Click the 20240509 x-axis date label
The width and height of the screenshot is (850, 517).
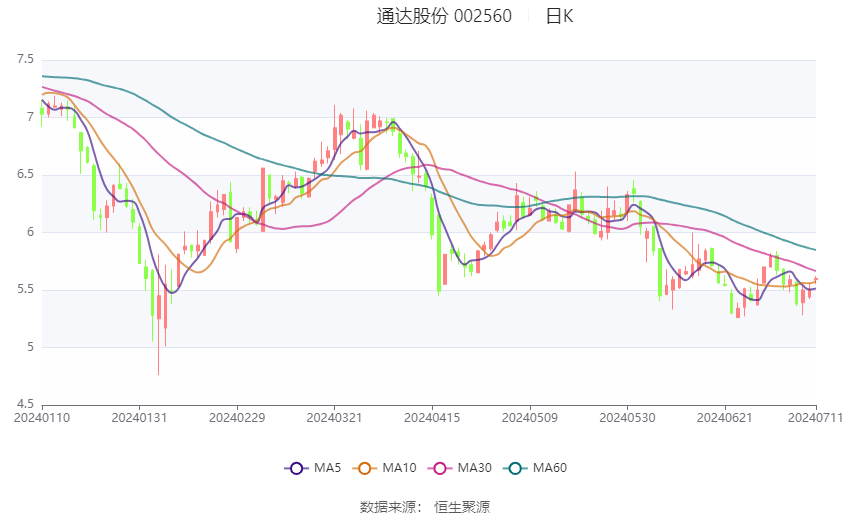click(x=530, y=418)
